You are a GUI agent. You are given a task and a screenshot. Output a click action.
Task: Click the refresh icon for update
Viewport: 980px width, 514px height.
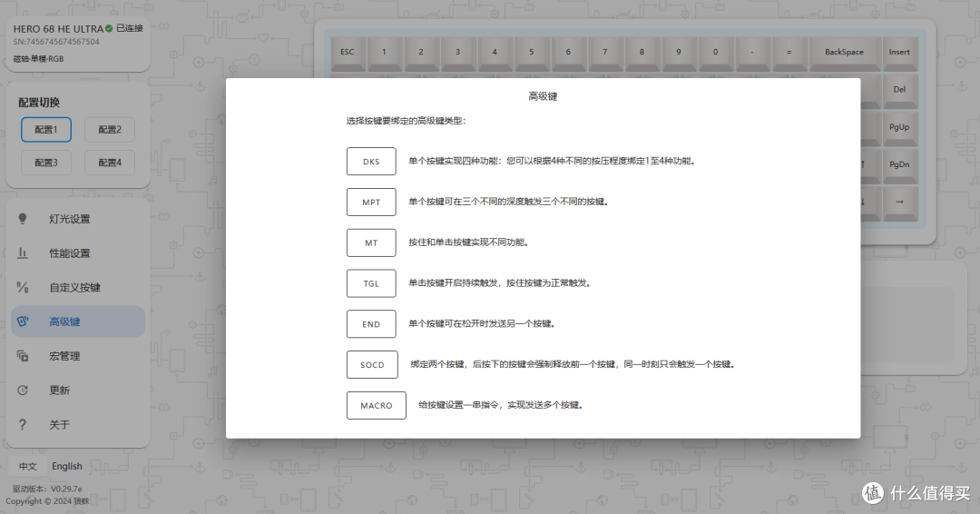pos(23,390)
